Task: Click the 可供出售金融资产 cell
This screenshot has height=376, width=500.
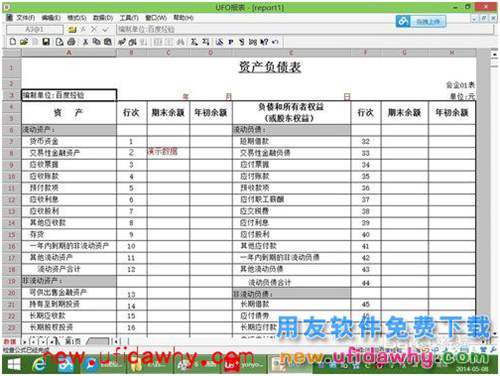Action: (x=69, y=293)
